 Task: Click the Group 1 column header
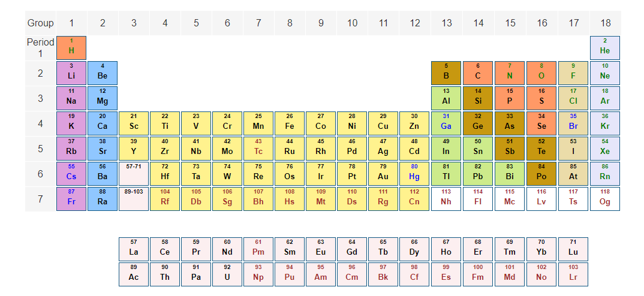pos(71,23)
